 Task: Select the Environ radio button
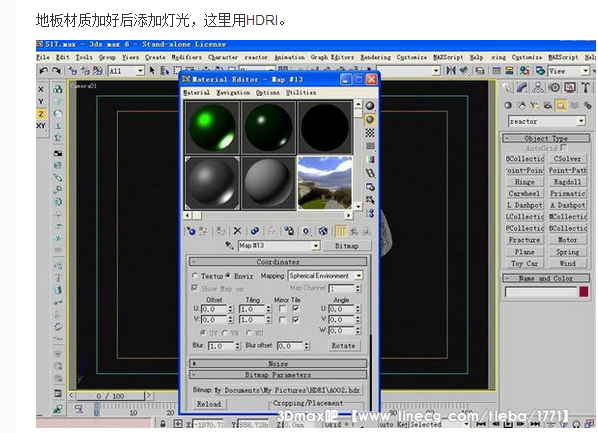(x=228, y=275)
